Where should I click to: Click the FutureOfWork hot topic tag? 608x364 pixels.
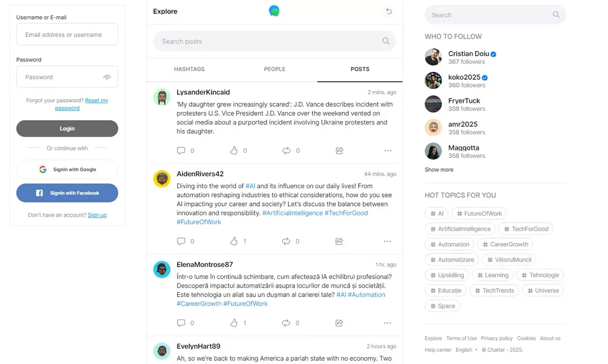(x=479, y=214)
